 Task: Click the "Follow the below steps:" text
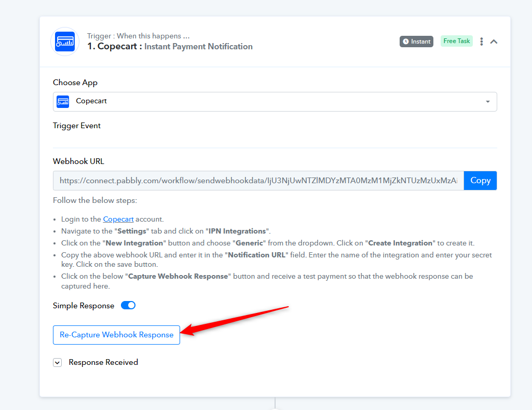tap(95, 200)
